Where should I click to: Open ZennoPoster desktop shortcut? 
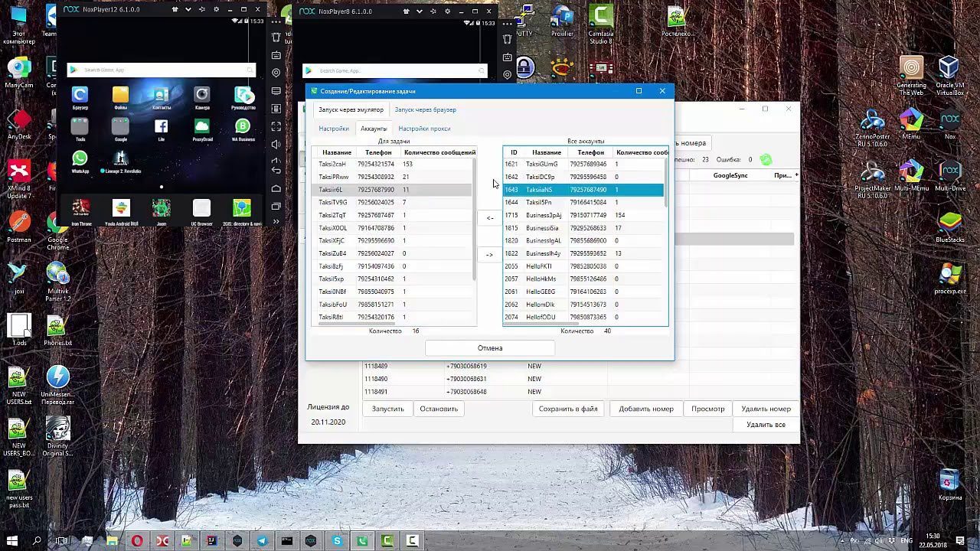[x=872, y=127]
